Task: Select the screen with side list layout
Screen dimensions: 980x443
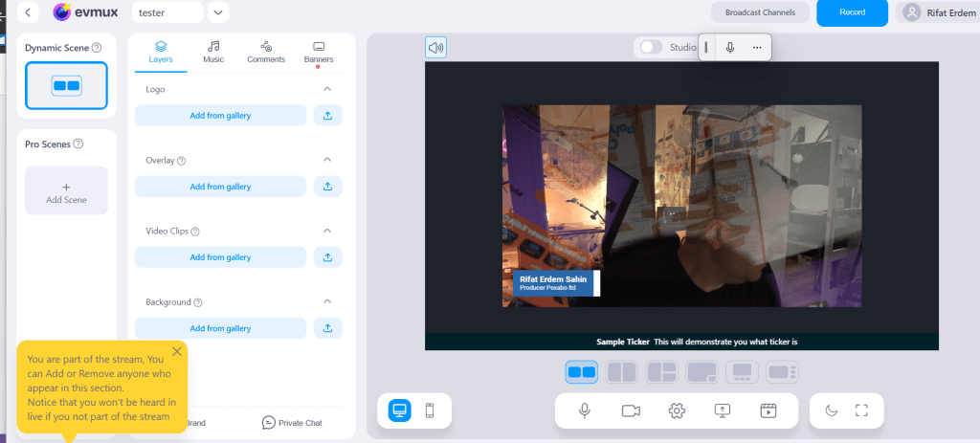Action: (783, 372)
